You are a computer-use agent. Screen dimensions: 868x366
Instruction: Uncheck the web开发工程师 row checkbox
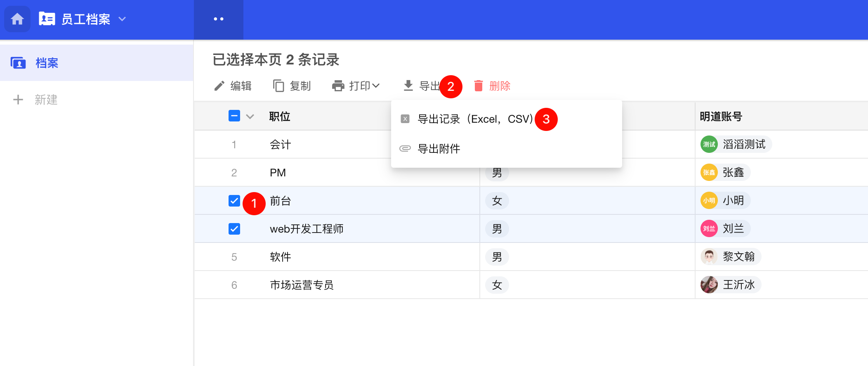coord(234,229)
